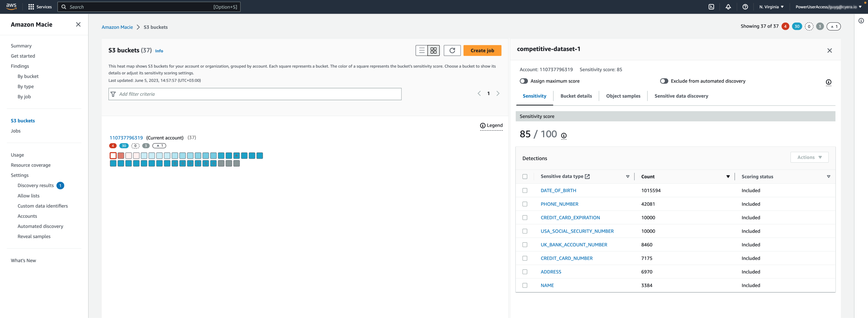
Task: Open the N. Virginia region selector
Action: [x=771, y=7]
